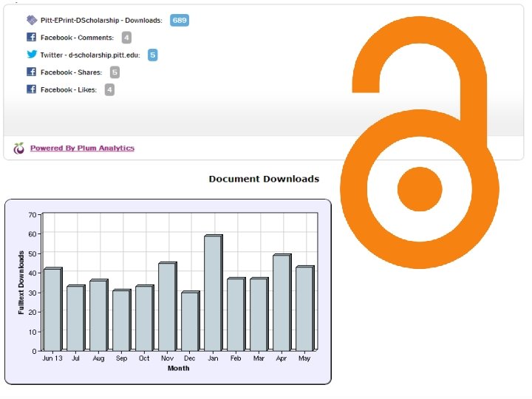Click the Apr bar in chart
Viewport: 532px width, 399px height.
tap(282, 302)
